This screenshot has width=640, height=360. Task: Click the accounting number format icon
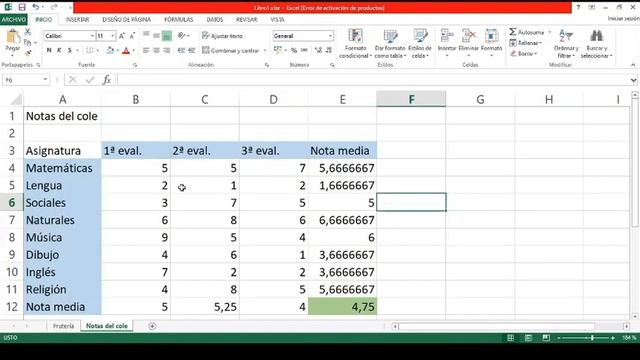point(278,50)
